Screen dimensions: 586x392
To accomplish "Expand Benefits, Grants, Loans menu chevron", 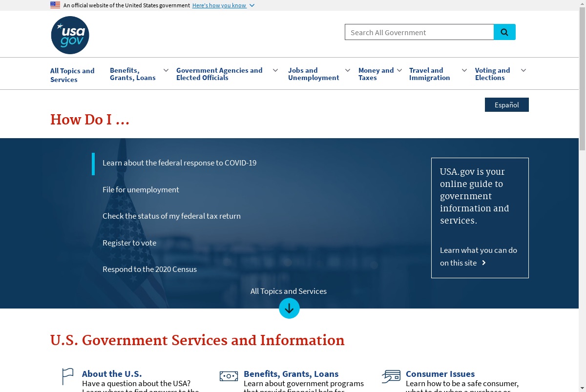I will (166, 70).
